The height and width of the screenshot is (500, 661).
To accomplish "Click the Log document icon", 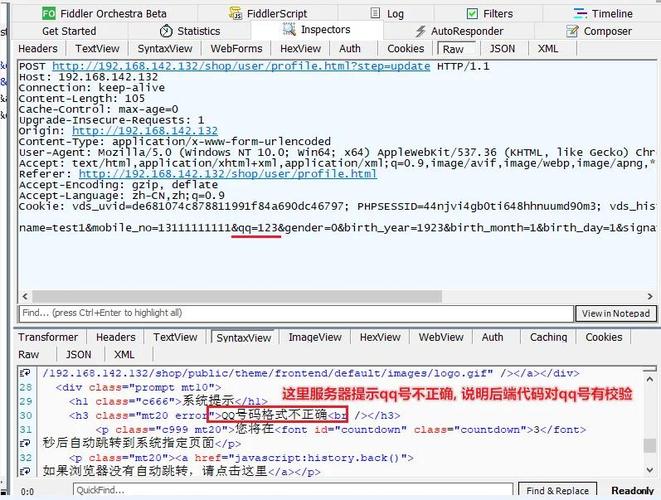I will pos(375,13).
